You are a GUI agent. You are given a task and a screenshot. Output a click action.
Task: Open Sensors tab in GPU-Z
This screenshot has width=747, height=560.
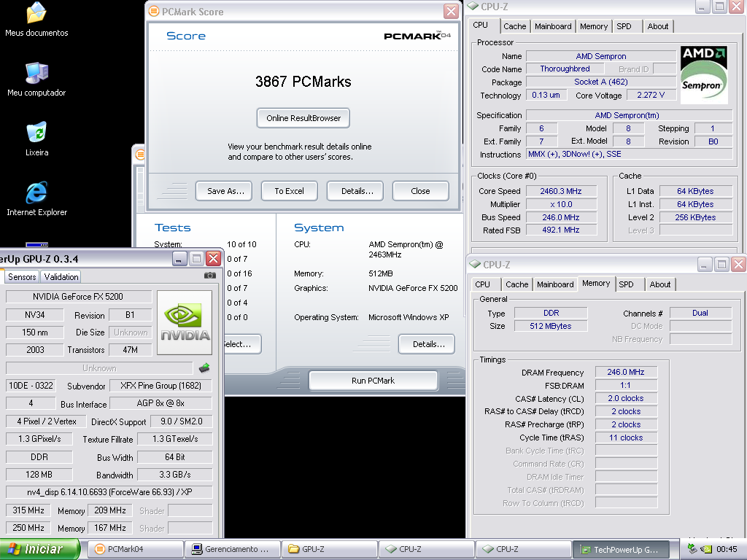coord(22,277)
